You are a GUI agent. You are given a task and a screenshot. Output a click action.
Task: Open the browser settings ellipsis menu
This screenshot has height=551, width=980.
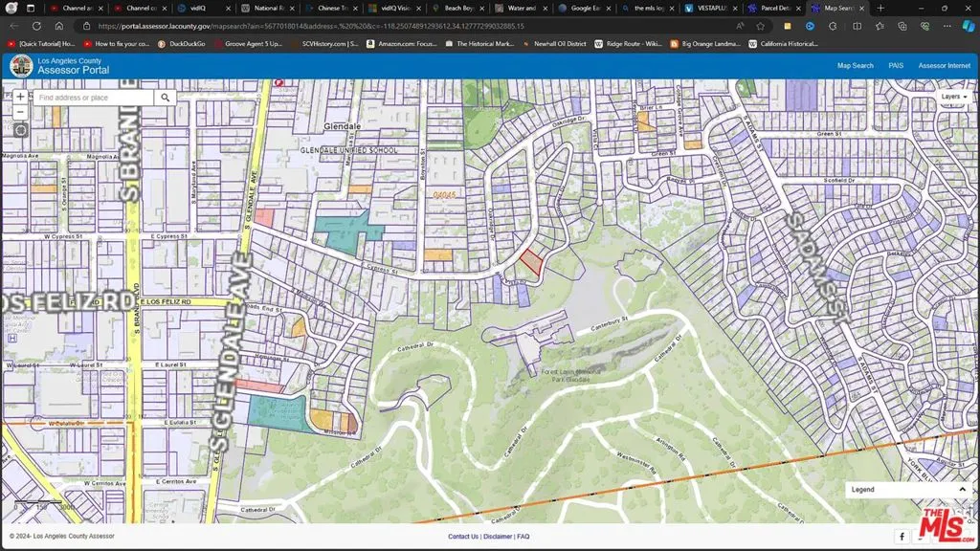[x=947, y=26]
